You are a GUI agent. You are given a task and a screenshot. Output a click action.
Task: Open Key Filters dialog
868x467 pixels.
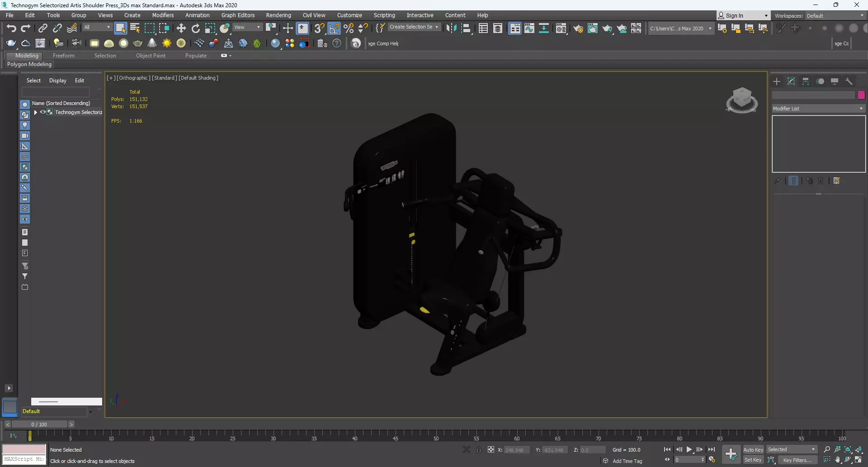pos(797,460)
